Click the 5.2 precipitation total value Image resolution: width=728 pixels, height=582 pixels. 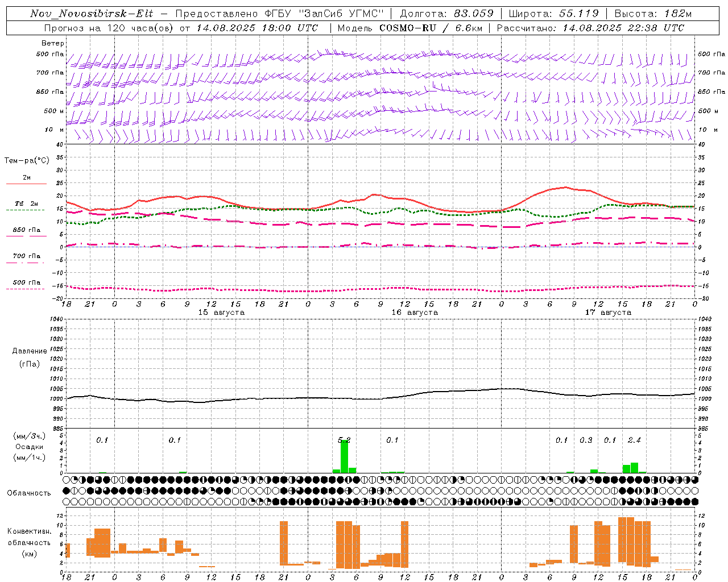pos(344,440)
